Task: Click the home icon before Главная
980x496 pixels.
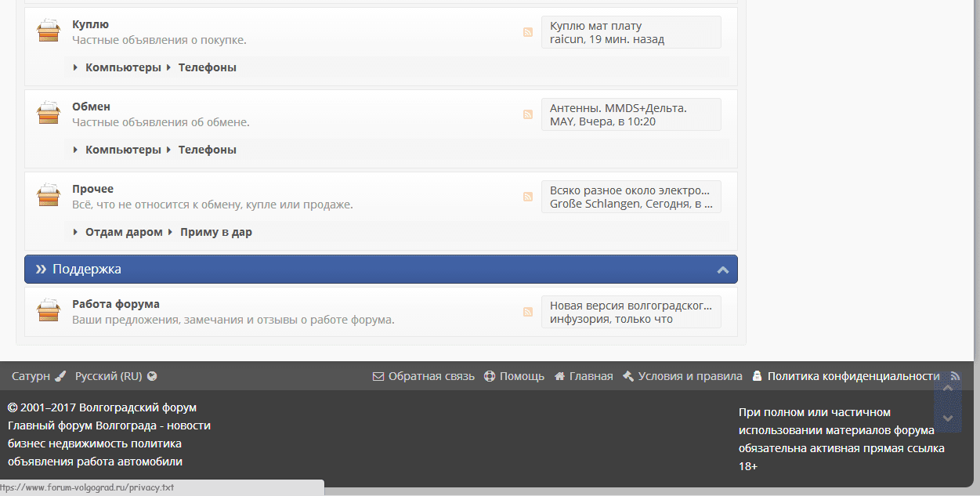Action: point(559,376)
